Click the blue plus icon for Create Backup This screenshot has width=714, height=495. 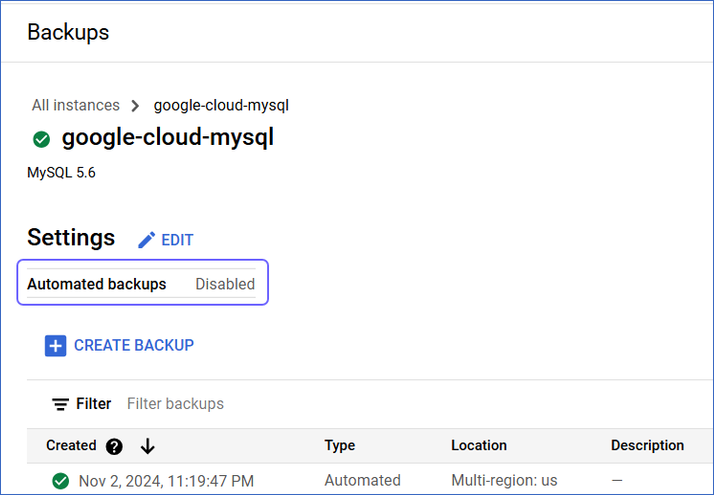(x=56, y=346)
